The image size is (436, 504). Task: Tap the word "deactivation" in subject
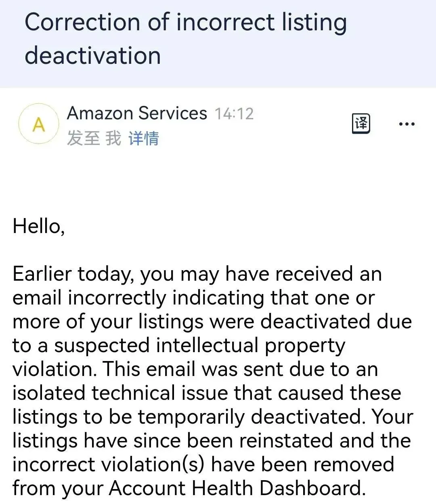93,55
